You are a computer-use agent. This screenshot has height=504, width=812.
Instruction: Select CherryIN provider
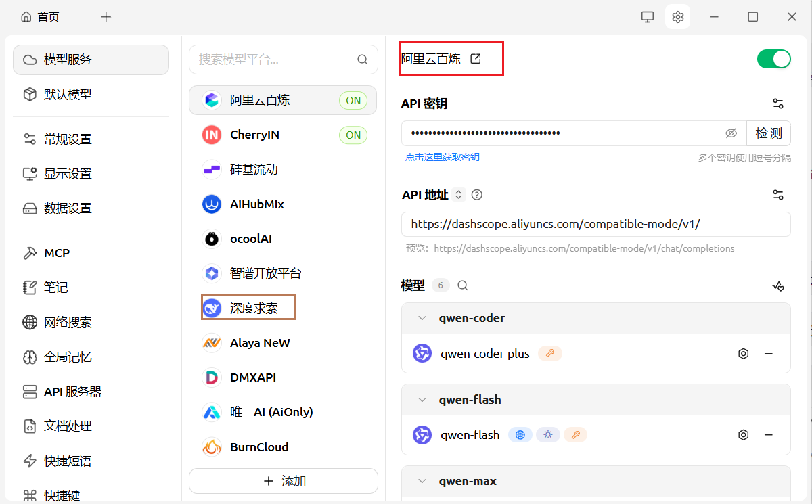pos(283,135)
